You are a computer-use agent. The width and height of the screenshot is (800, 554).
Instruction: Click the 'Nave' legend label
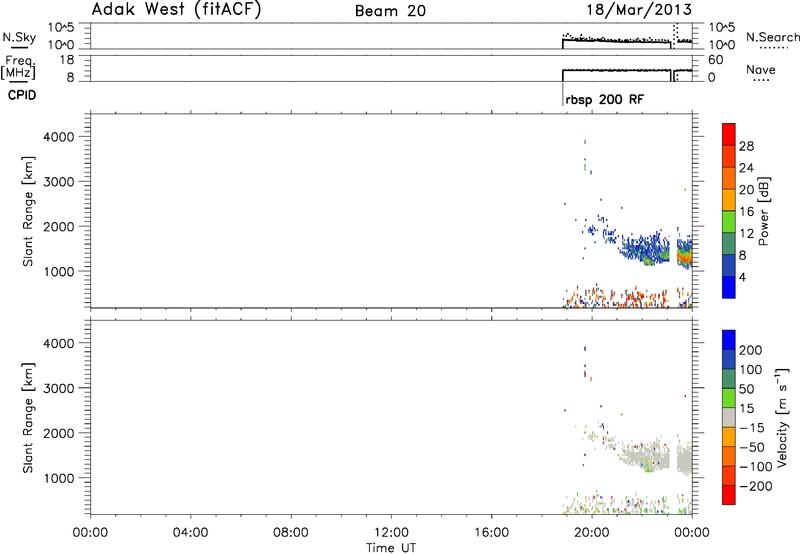click(x=761, y=70)
